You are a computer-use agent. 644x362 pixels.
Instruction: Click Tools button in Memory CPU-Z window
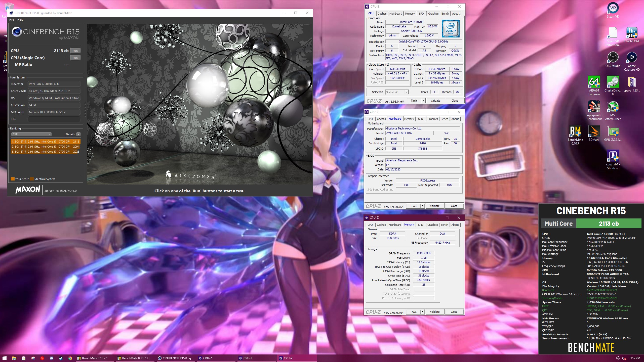click(413, 312)
